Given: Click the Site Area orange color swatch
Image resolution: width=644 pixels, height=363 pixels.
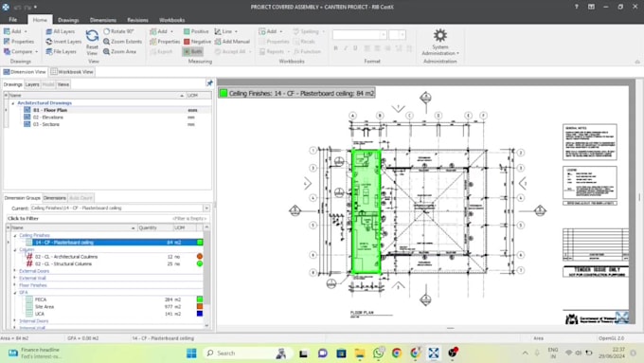Looking at the screenshot, I should [200, 307].
